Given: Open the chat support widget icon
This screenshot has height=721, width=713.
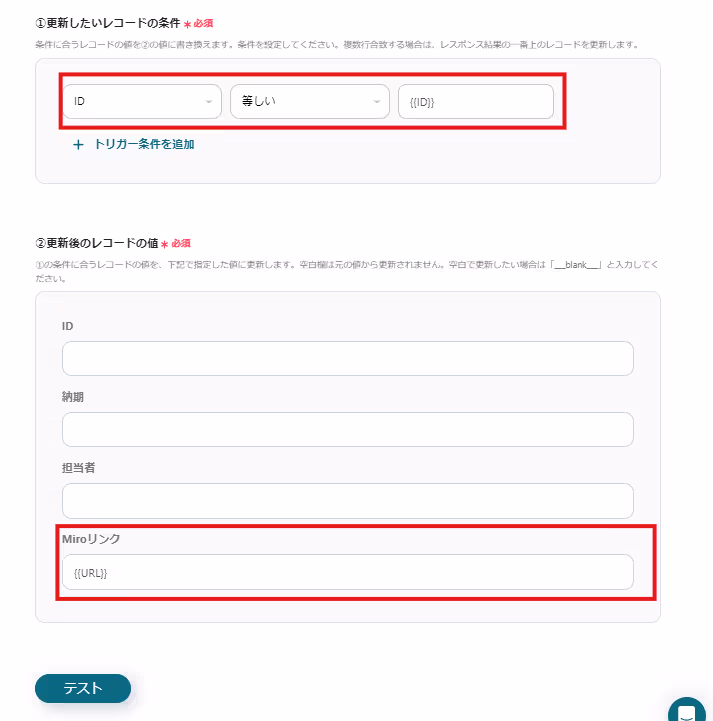Looking at the screenshot, I should [x=687, y=709].
